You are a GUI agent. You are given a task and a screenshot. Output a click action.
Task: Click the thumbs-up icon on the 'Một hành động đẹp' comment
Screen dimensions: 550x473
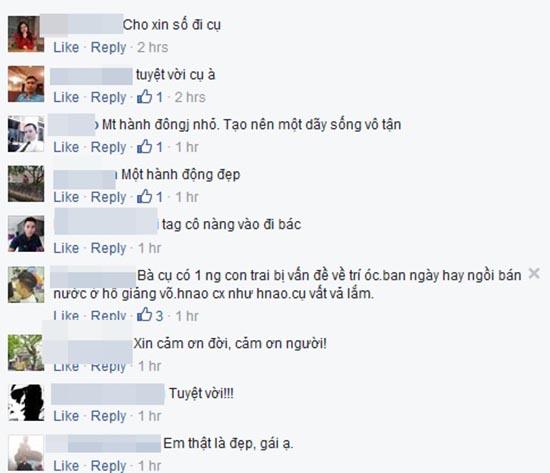coord(145,196)
